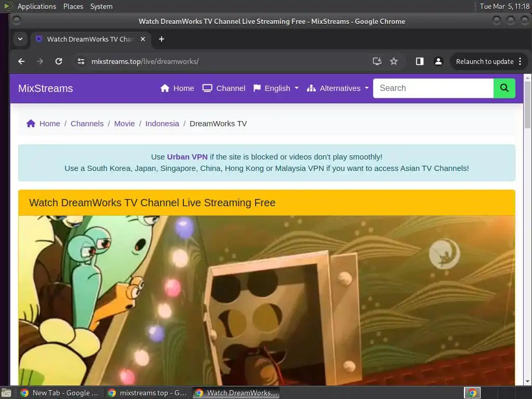The height and width of the screenshot is (399, 532).
Task: Click the Home house icon in navbar
Action: [x=165, y=88]
